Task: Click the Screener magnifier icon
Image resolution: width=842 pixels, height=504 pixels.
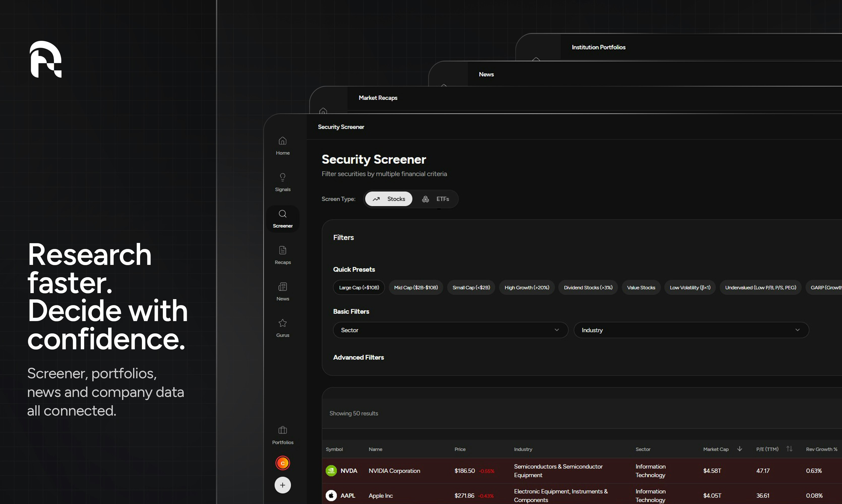Action: pos(283,214)
